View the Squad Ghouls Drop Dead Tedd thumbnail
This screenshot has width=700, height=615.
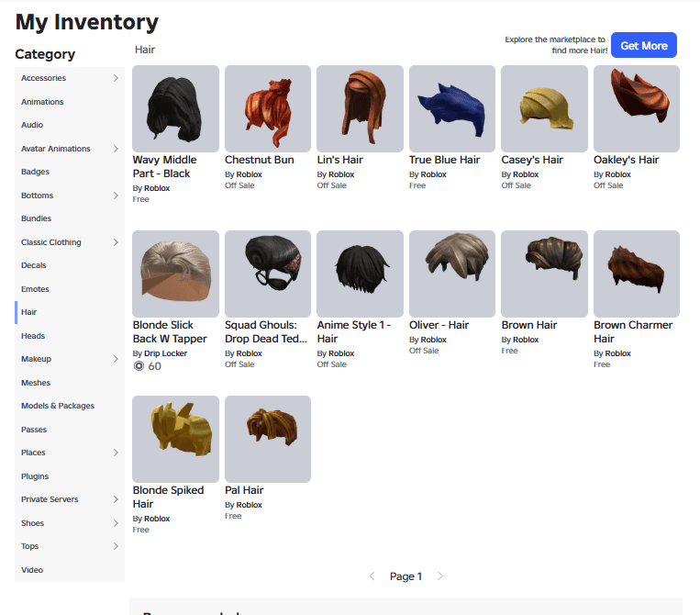point(268,274)
